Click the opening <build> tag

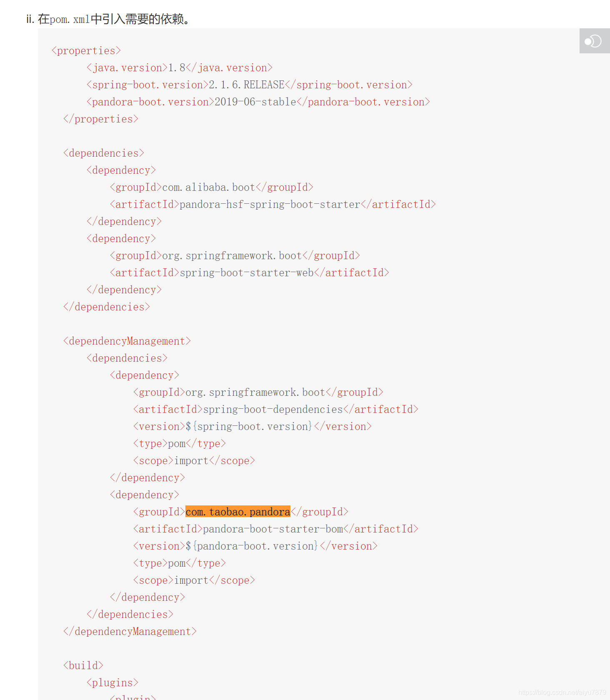coord(83,666)
